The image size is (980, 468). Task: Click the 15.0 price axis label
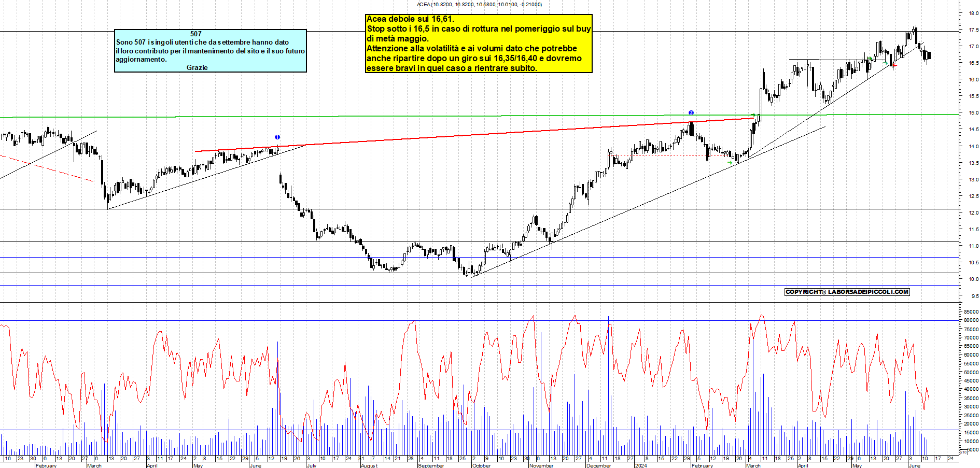pos(973,113)
